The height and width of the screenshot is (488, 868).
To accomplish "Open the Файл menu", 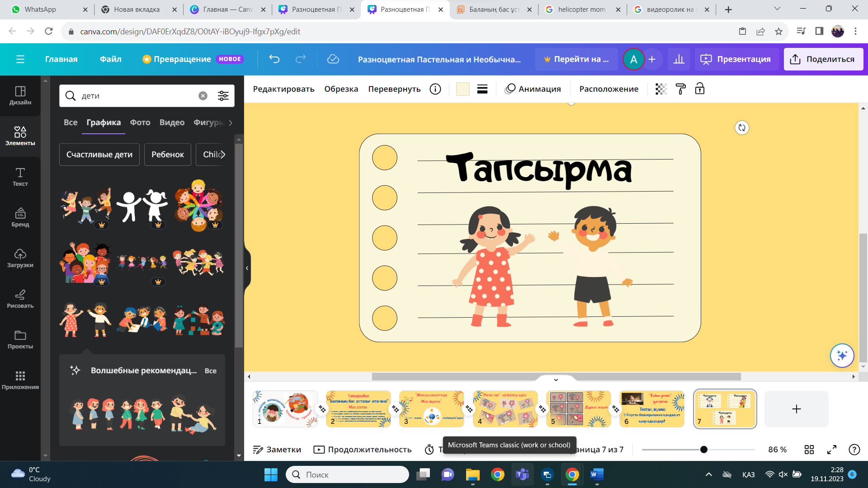I will [x=110, y=59].
